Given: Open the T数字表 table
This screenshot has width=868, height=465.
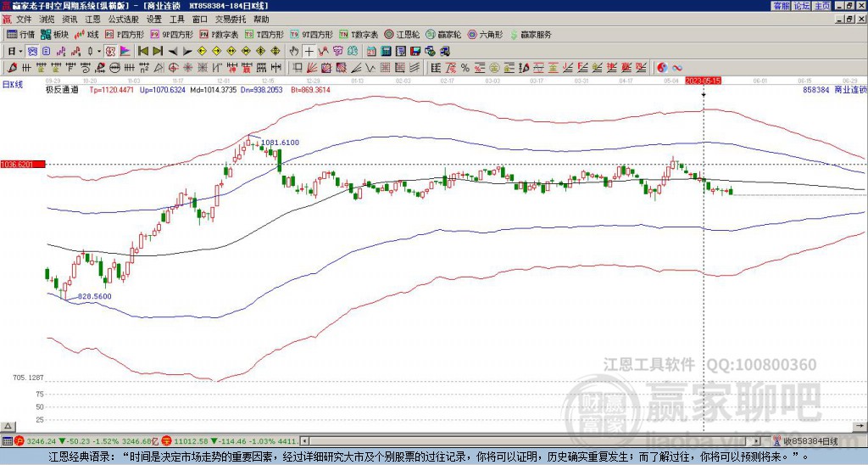Looking at the screenshot, I should click(x=359, y=34).
